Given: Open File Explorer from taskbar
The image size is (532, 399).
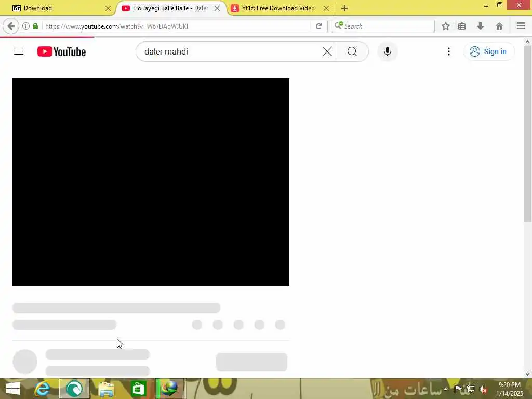Looking at the screenshot, I should pos(106,389).
